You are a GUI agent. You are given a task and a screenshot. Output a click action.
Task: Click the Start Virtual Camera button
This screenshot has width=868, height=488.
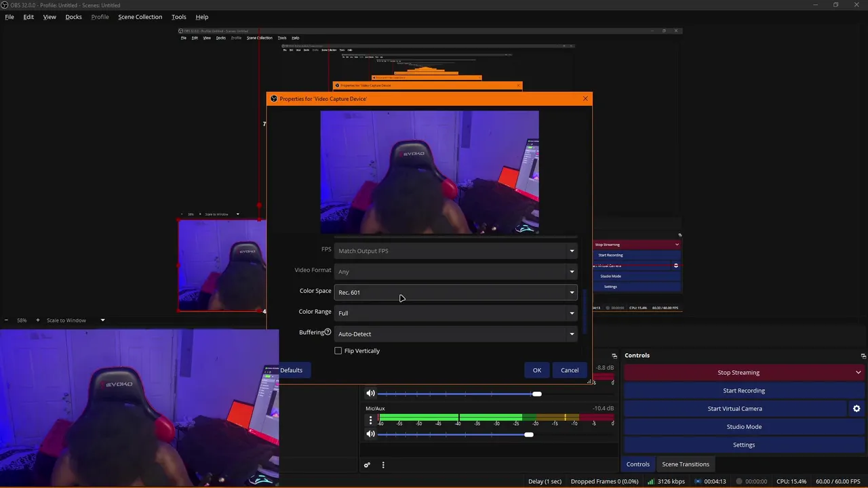pos(734,409)
